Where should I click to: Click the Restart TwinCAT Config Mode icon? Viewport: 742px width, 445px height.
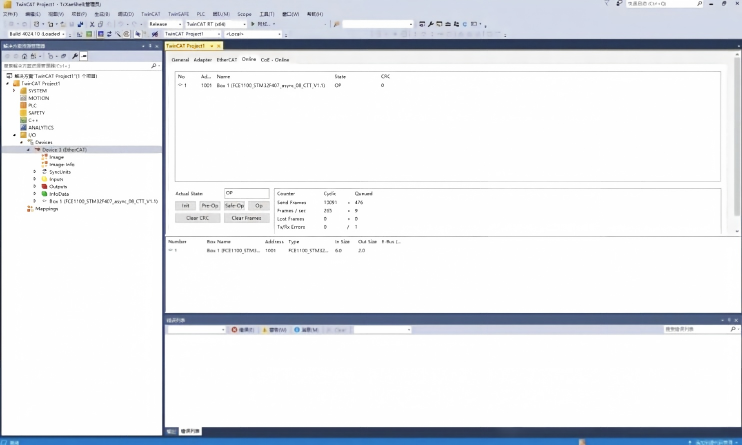[x=100, y=34]
